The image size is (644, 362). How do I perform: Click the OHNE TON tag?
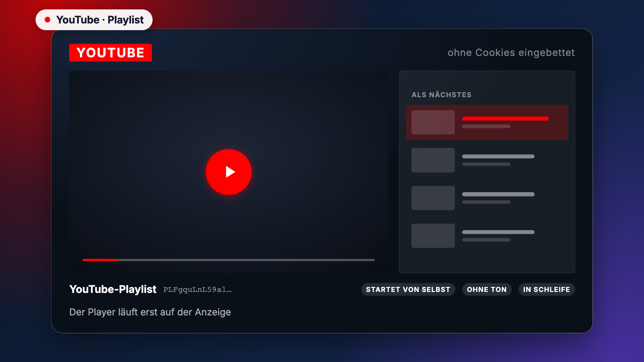[x=487, y=290]
